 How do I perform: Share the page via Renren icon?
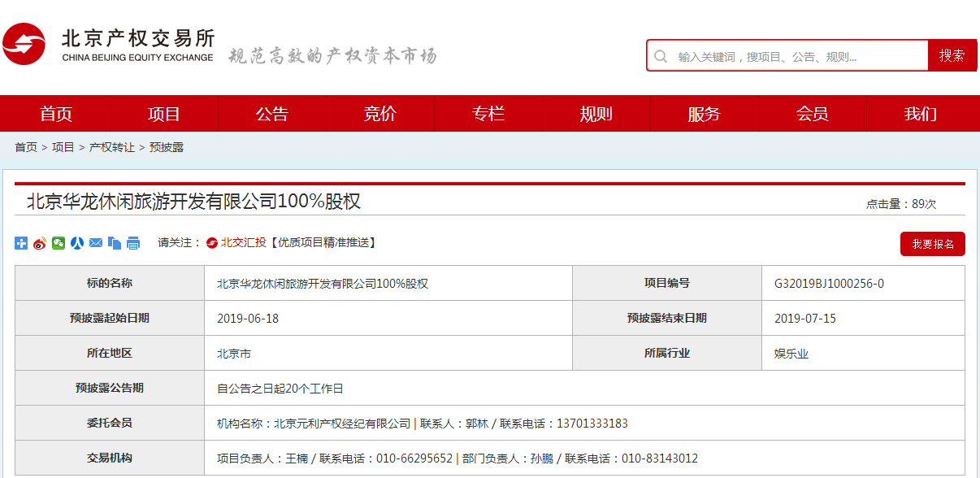tap(77, 243)
